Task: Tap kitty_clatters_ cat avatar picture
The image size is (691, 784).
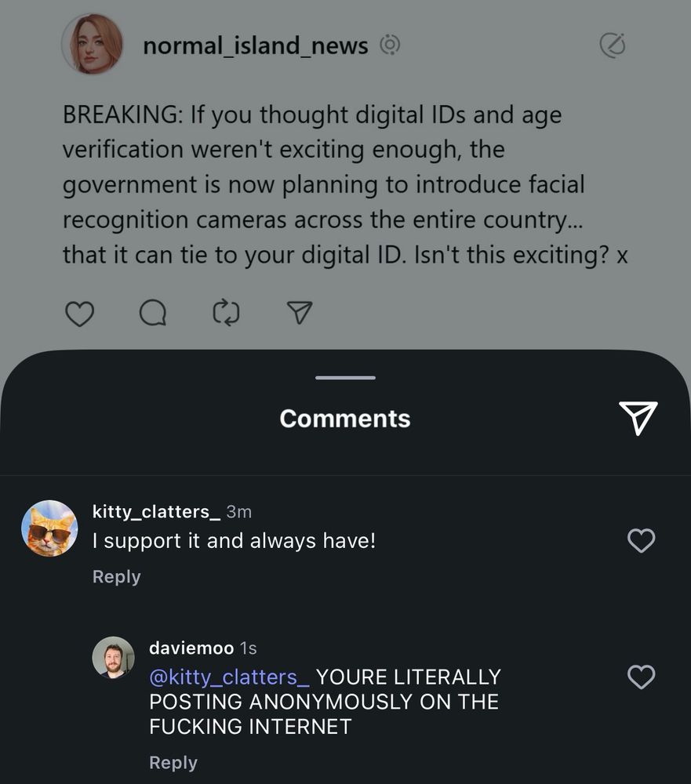Action: click(x=49, y=527)
